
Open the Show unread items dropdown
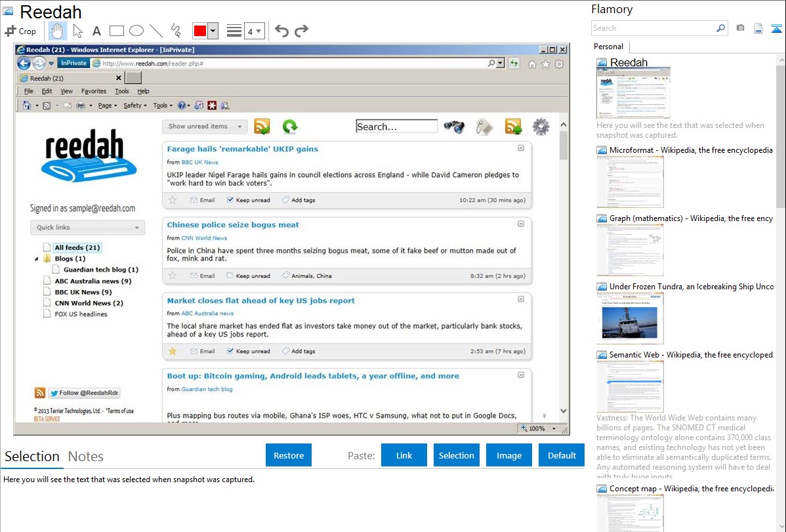tap(205, 127)
